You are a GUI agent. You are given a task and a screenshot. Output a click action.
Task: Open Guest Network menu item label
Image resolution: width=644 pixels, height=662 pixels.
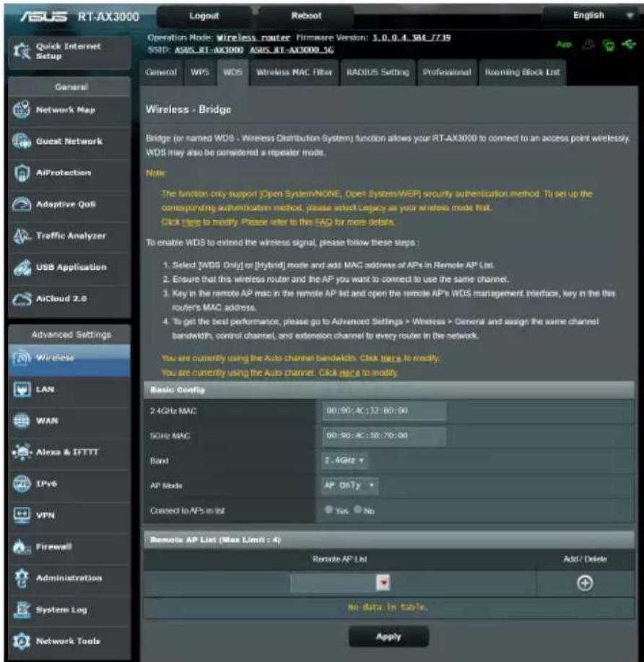point(69,141)
